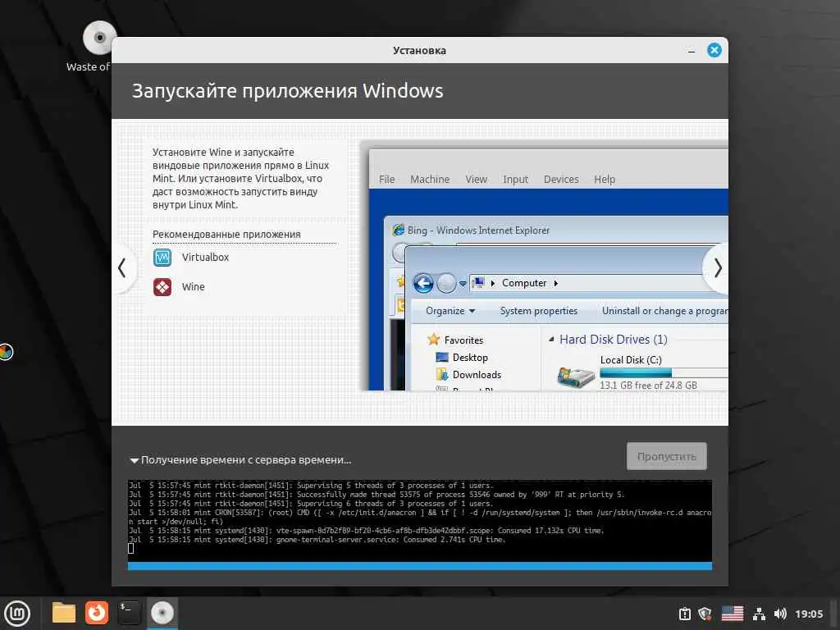The width and height of the screenshot is (840, 630).
Task: Click Hard Disk Drives (1) collapse arrow
Action: (551, 339)
